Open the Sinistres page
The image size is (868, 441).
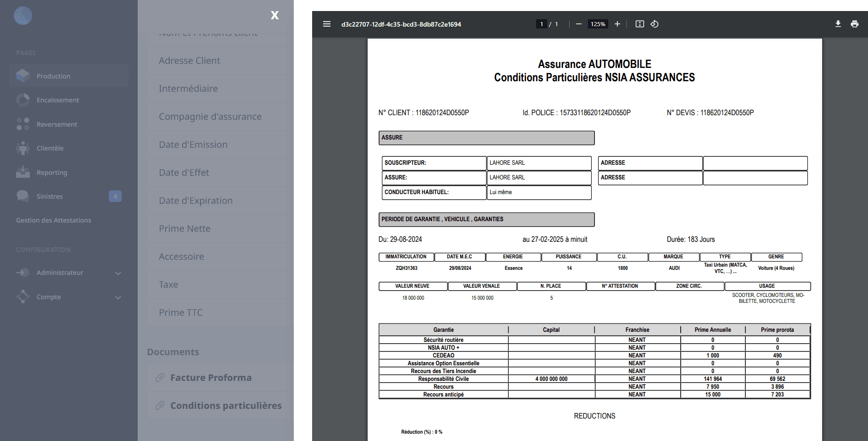[50, 196]
